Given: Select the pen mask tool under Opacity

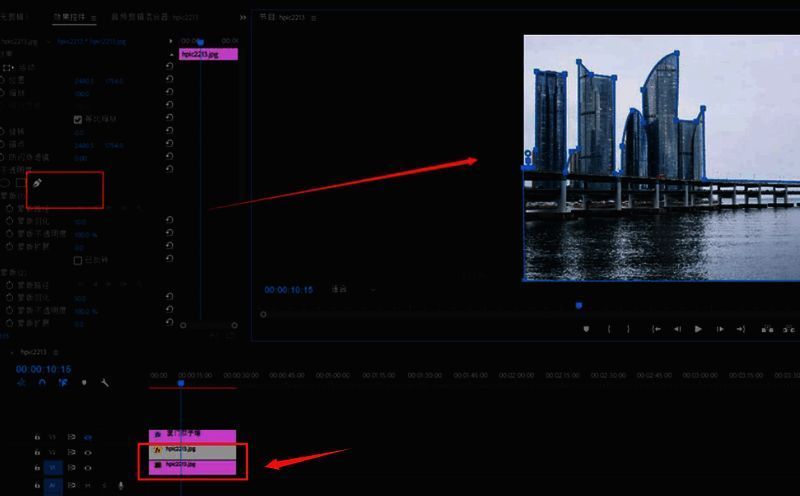Looking at the screenshot, I should [x=37, y=184].
